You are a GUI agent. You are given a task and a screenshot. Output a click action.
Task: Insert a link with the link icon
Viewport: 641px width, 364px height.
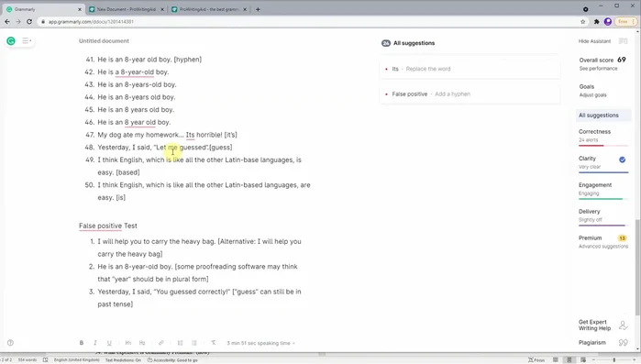click(x=161, y=343)
